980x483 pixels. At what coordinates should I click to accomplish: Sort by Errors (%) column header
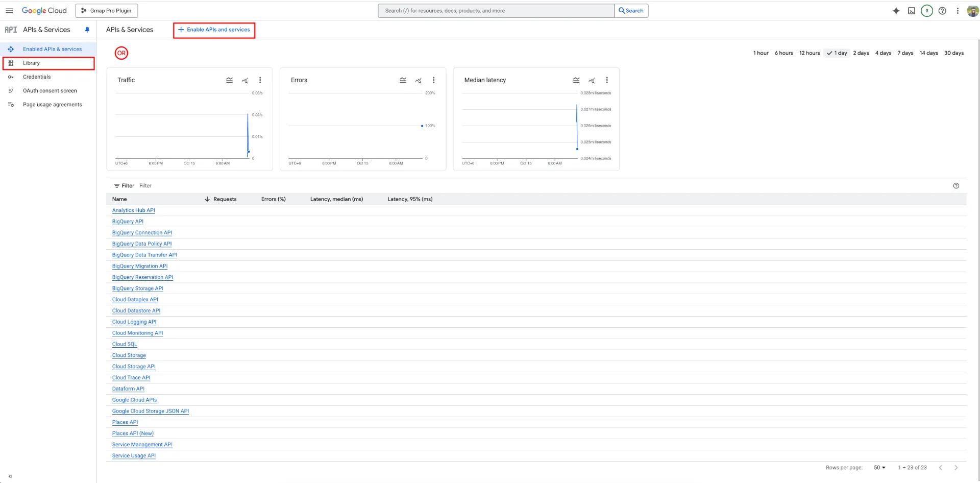tap(274, 199)
